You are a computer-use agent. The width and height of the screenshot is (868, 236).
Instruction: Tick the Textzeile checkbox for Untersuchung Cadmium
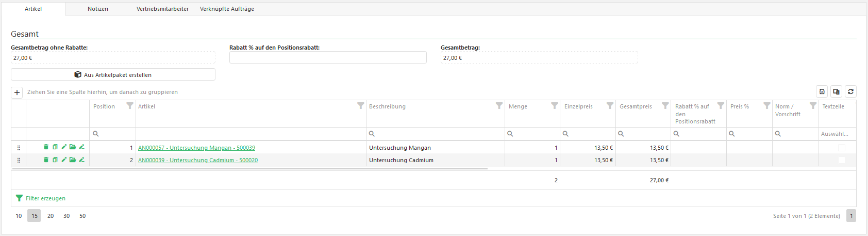pyautogui.click(x=841, y=160)
